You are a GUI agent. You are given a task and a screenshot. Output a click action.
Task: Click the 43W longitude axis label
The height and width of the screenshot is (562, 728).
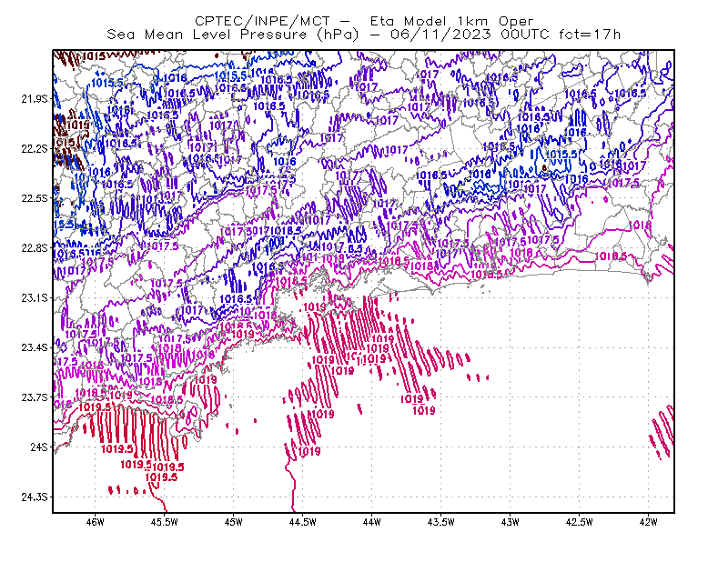tap(511, 522)
